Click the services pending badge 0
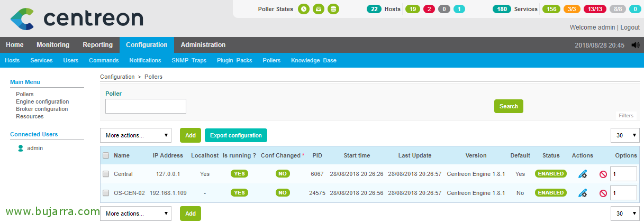This screenshot has width=644, height=223. pos(634,9)
